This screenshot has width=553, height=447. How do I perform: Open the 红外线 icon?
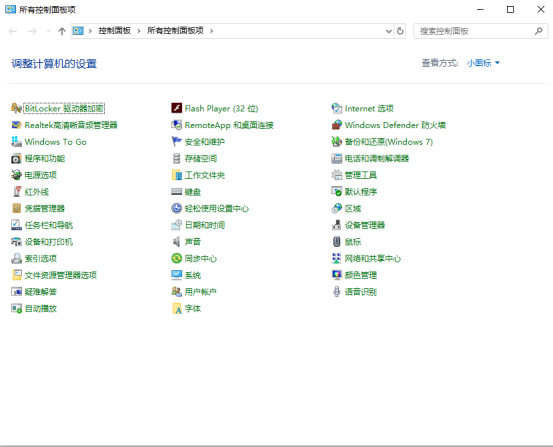[x=16, y=192]
